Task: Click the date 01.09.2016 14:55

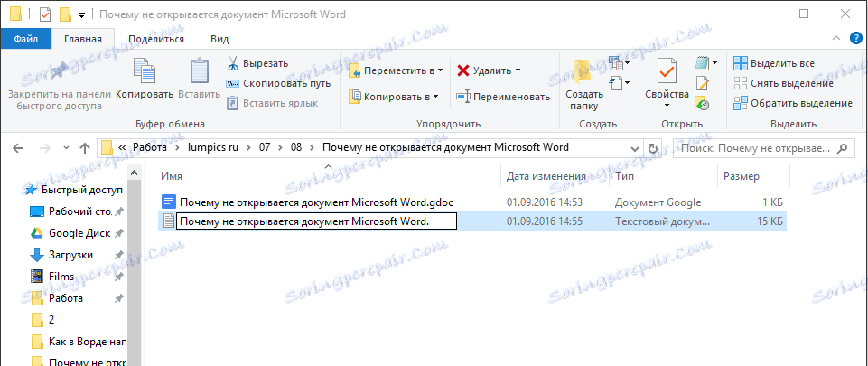Action: 545,221
